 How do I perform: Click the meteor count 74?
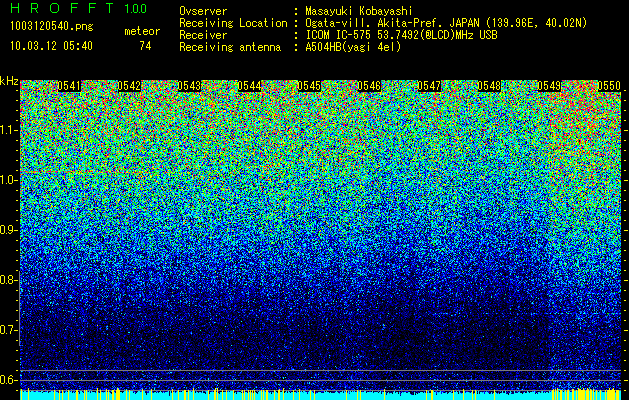click(x=145, y=46)
